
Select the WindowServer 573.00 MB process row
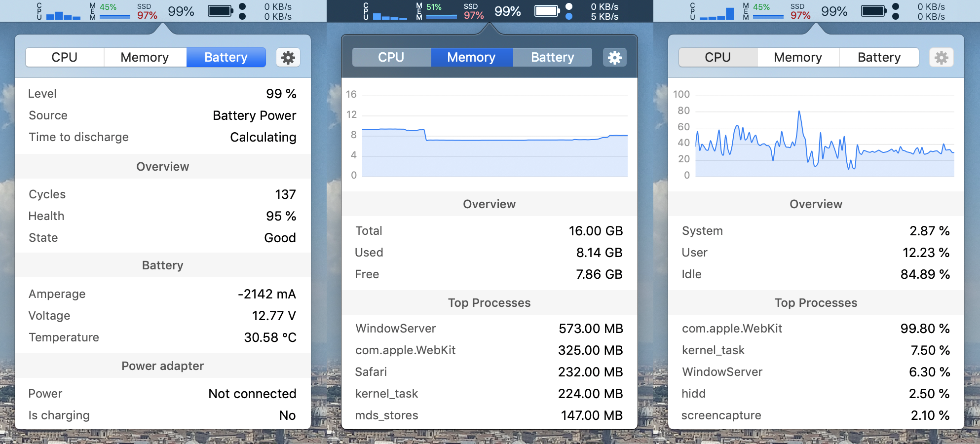point(489,329)
